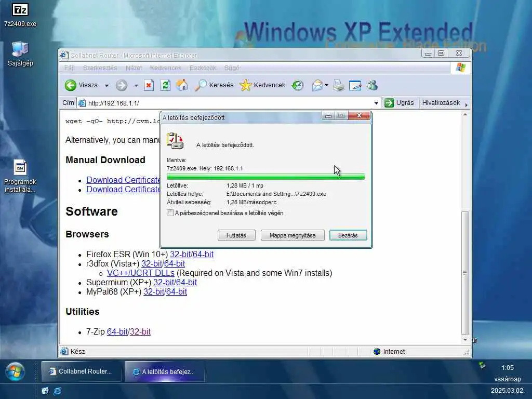The height and width of the screenshot is (399, 532).
Task: Click the Bezárás close button
Action: pos(348,235)
